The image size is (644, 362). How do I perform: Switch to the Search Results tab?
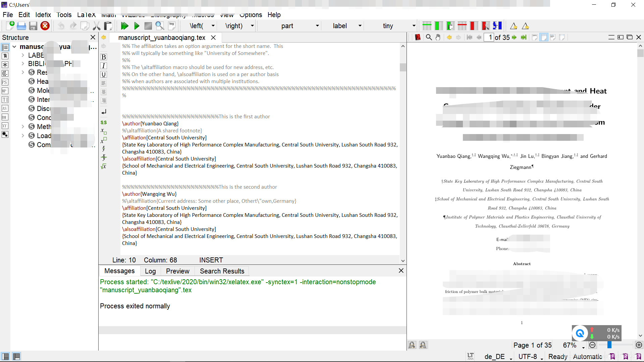222,271
